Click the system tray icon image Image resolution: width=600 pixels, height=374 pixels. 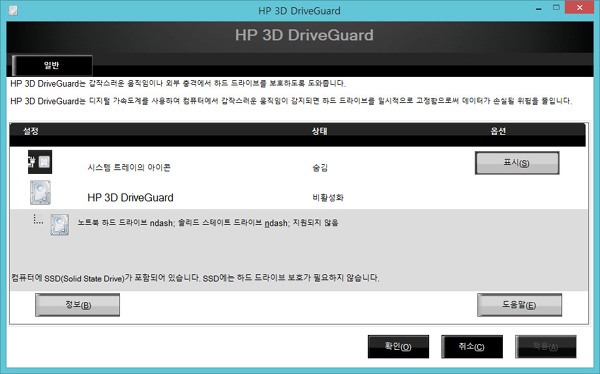(40, 162)
